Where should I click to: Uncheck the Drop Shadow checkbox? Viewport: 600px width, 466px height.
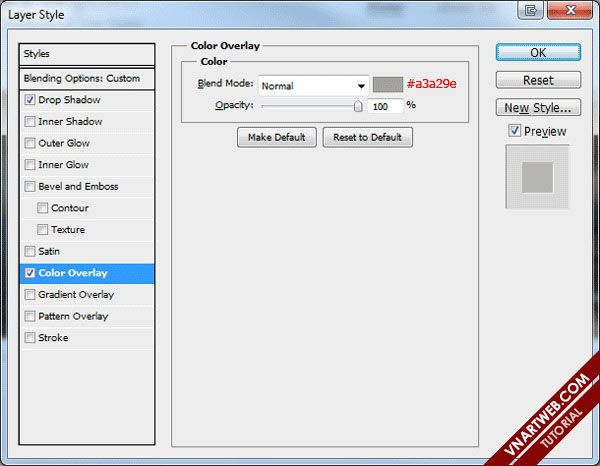pos(30,100)
